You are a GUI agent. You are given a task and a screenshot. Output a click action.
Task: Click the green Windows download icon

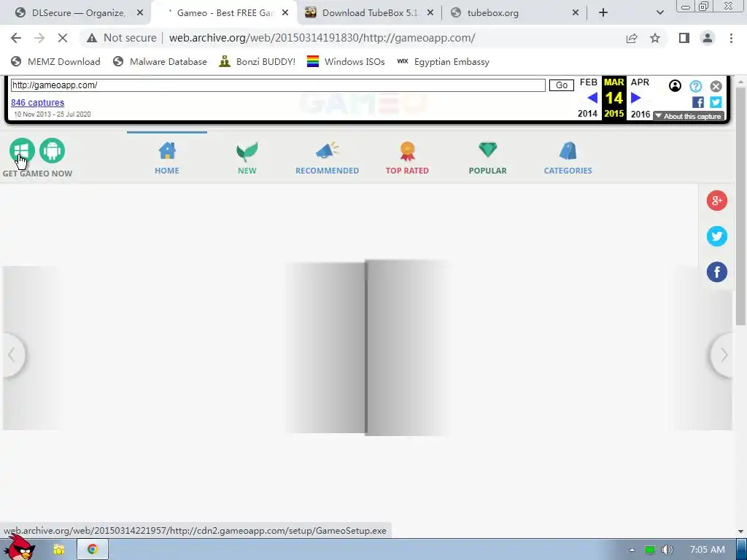point(22,150)
